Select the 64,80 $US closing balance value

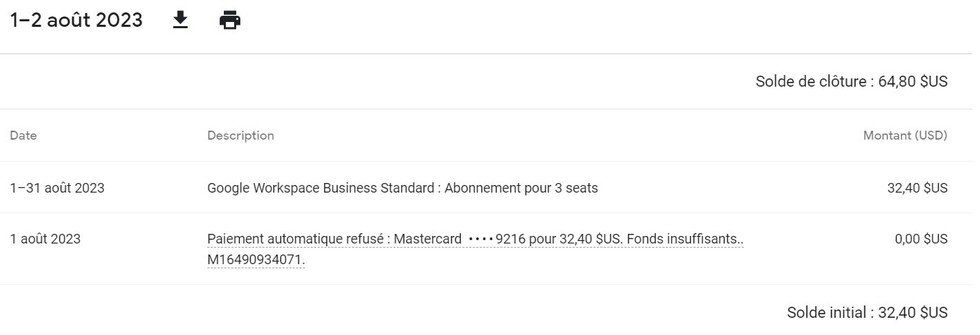click(913, 82)
